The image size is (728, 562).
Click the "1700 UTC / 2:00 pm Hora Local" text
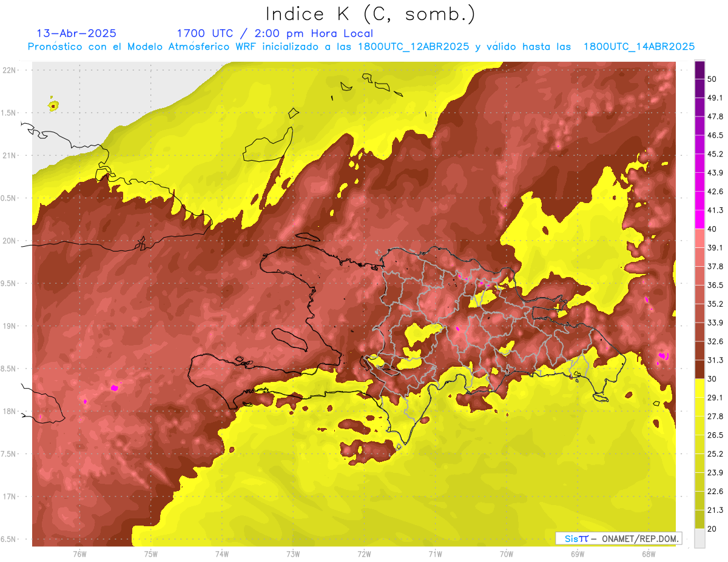coord(275,33)
